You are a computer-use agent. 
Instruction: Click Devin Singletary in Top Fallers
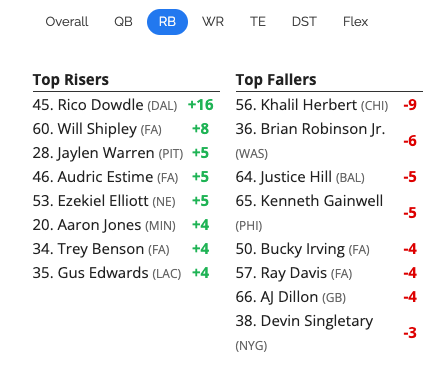317,321
